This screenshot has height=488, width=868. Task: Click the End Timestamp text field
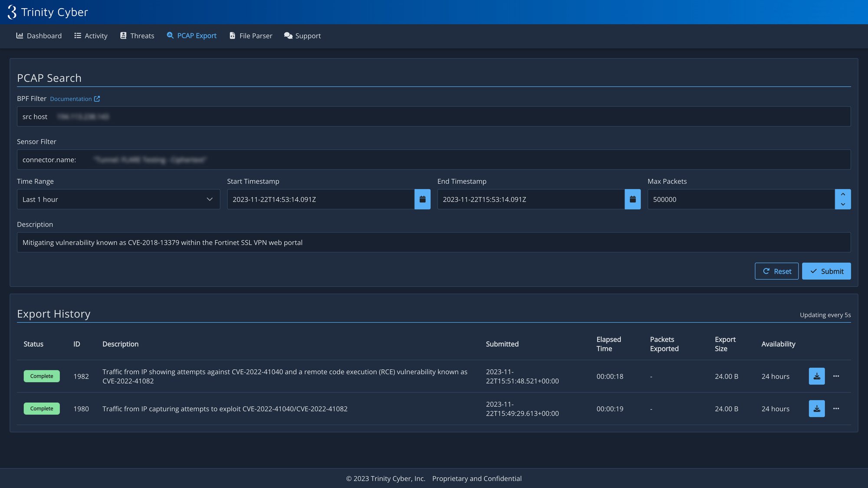[x=531, y=199]
